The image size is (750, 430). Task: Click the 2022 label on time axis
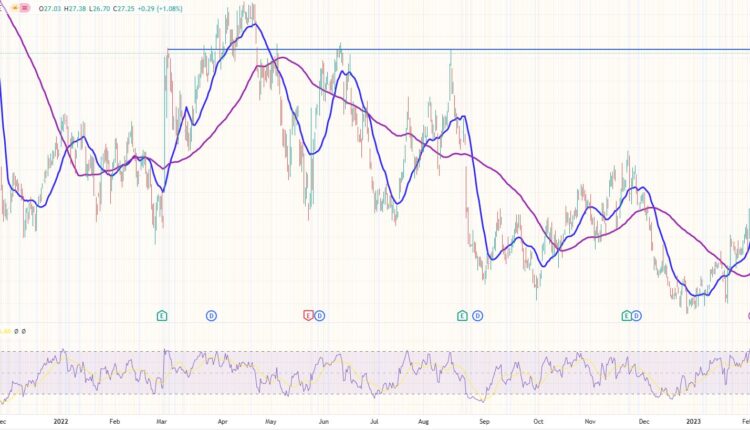pyautogui.click(x=61, y=423)
